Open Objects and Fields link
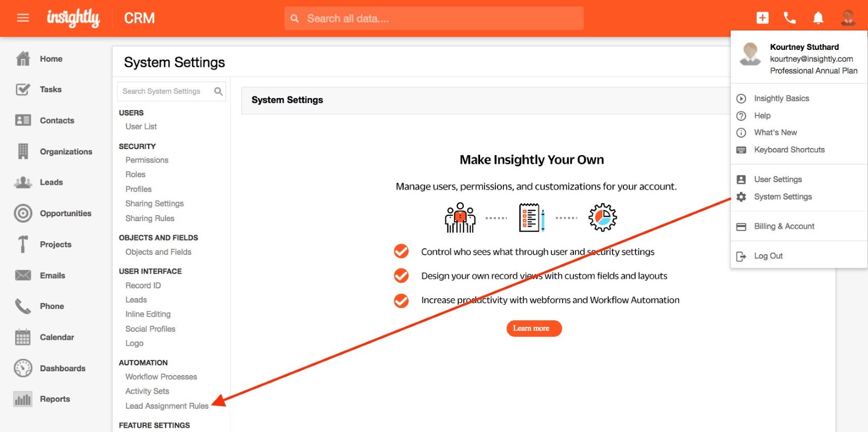Image resolution: width=868 pixels, height=432 pixels. (x=158, y=252)
